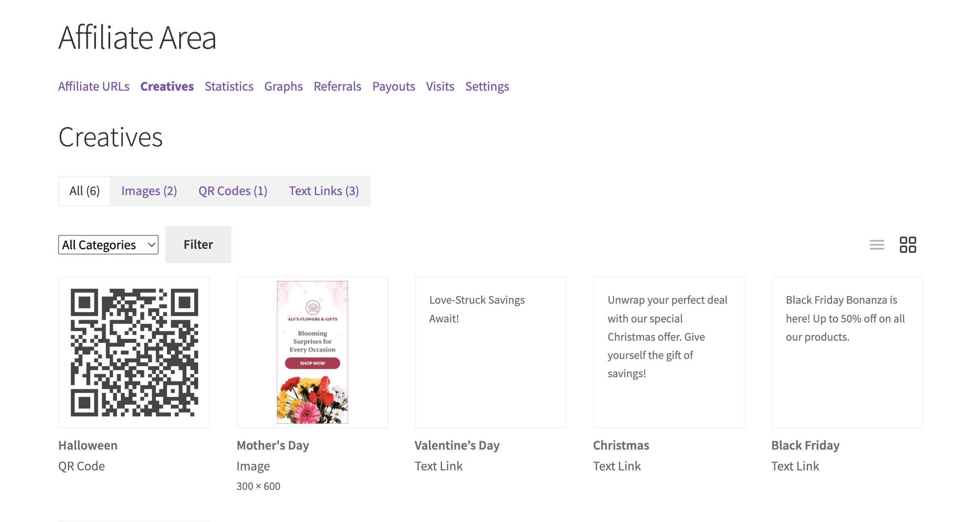Show only QR Codes (1)

[233, 191]
